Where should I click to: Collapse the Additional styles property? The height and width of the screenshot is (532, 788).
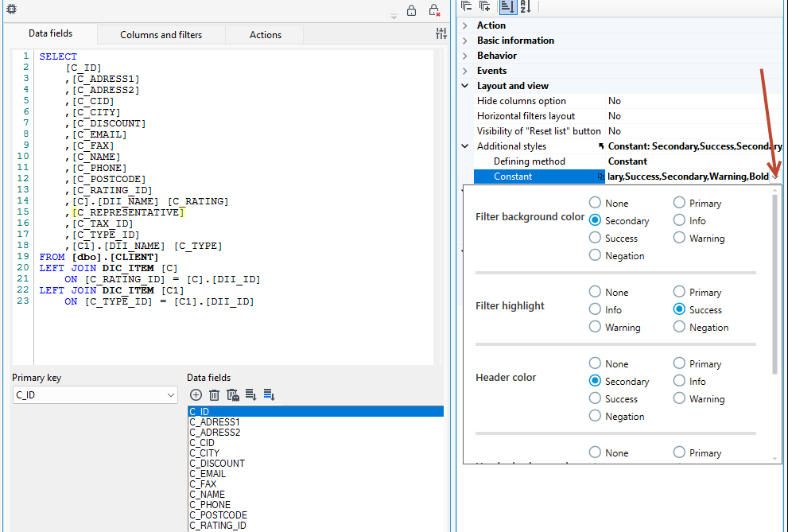(x=465, y=146)
